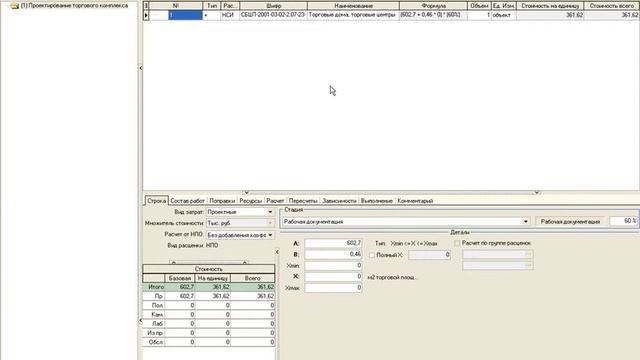640x360 pixels.
Task: Switch to the Ресурсы tab
Action: 250,201
